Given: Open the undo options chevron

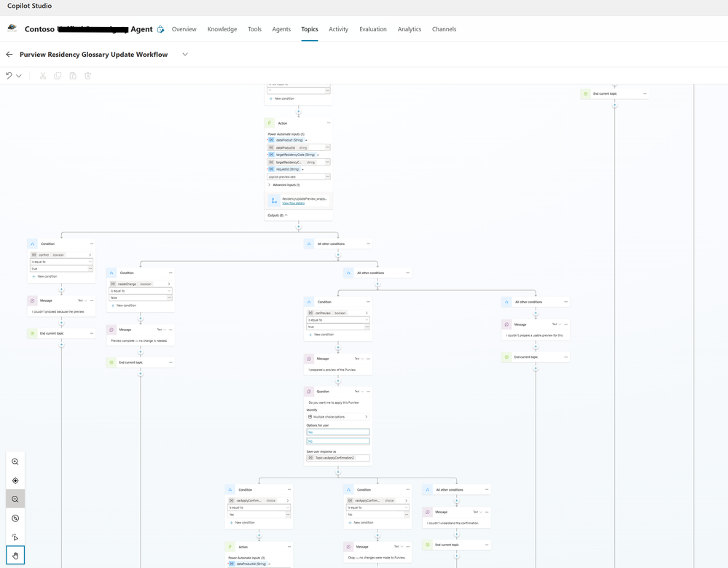Looking at the screenshot, I should 19,76.
